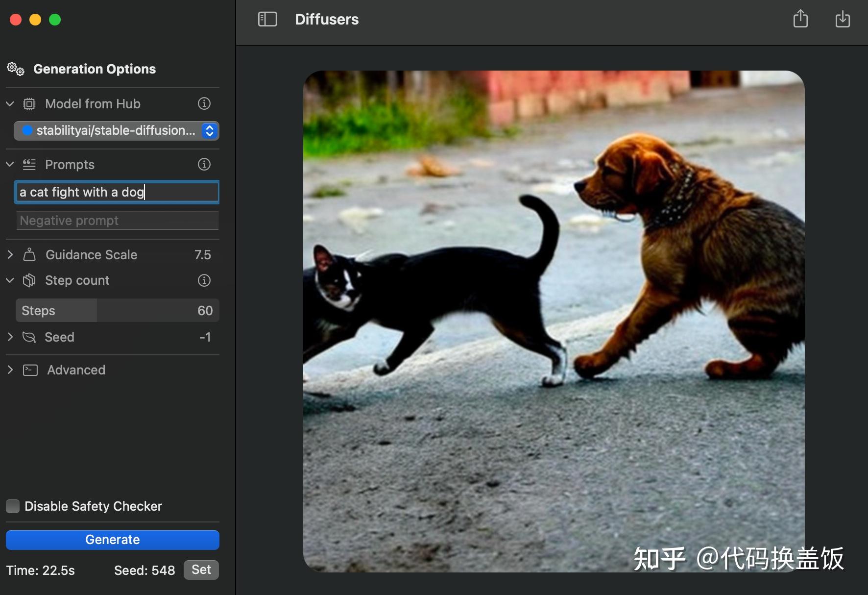Image resolution: width=868 pixels, height=595 pixels.
Task: Toggle the sidebar panel icon
Action: pyautogui.click(x=267, y=19)
